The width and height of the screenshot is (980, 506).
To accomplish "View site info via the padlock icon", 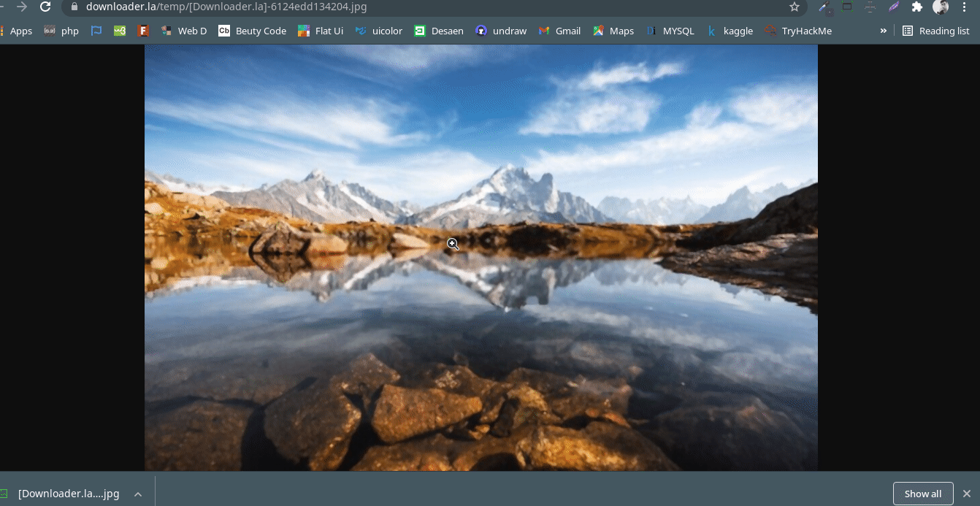I will [x=73, y=7].
